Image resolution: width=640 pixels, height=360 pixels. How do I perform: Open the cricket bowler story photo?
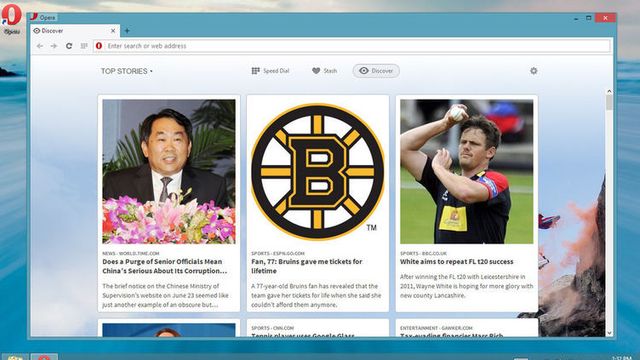(467, 171)
